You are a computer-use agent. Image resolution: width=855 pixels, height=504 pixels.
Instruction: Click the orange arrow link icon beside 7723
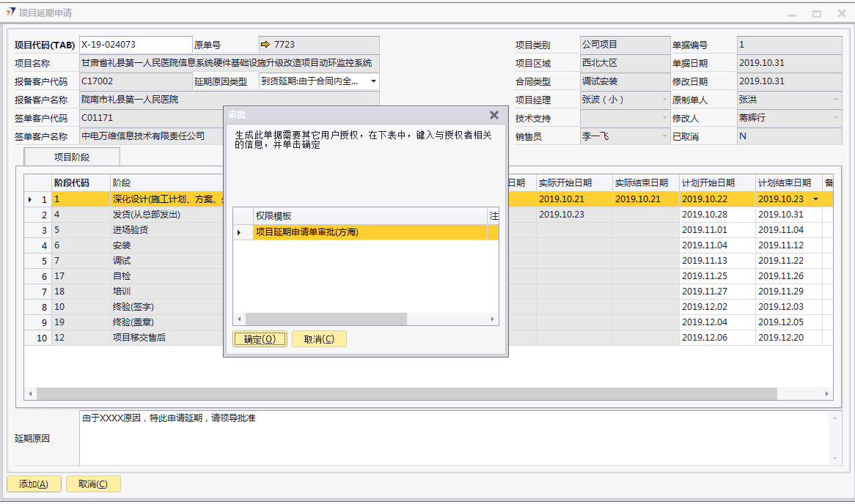tap(265, 45)
